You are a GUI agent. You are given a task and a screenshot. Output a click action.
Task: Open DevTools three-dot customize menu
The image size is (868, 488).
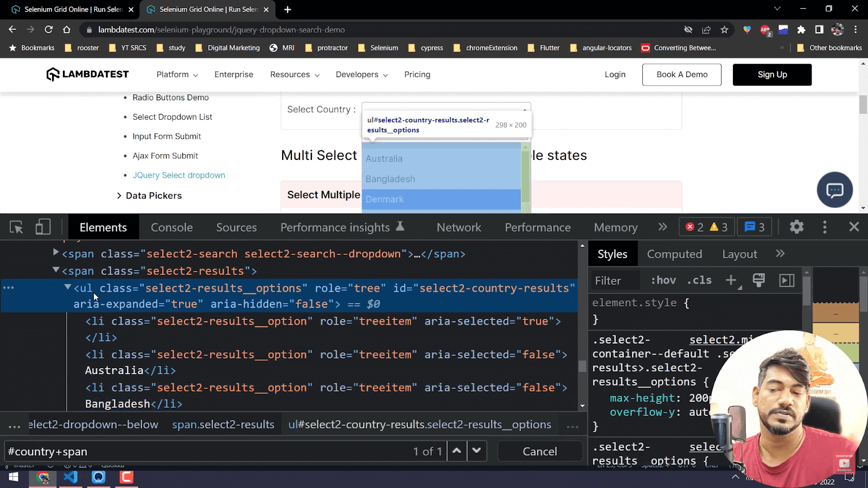click(825, 227)
